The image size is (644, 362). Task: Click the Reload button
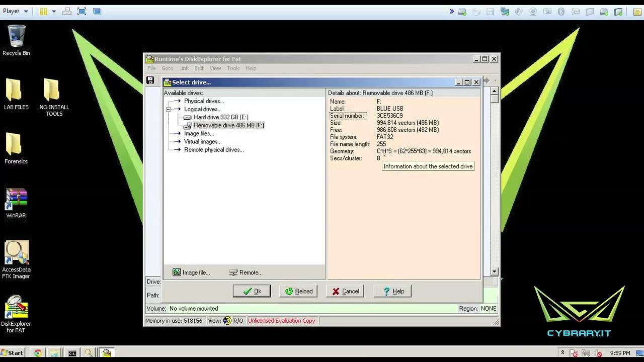click(299, 291)
